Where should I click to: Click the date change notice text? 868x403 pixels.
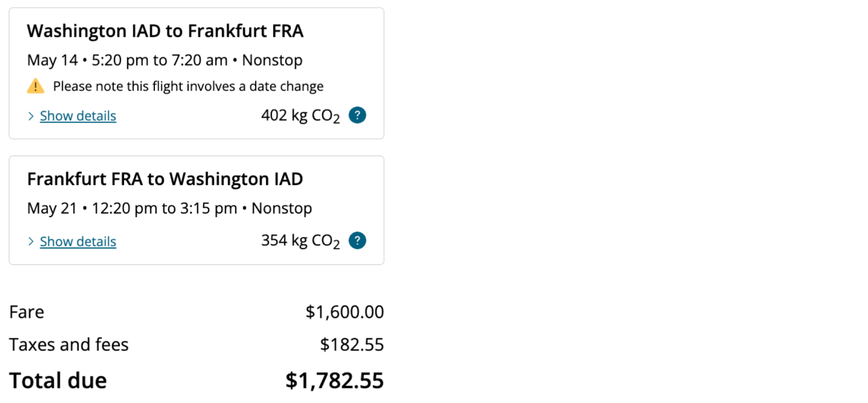188,86
